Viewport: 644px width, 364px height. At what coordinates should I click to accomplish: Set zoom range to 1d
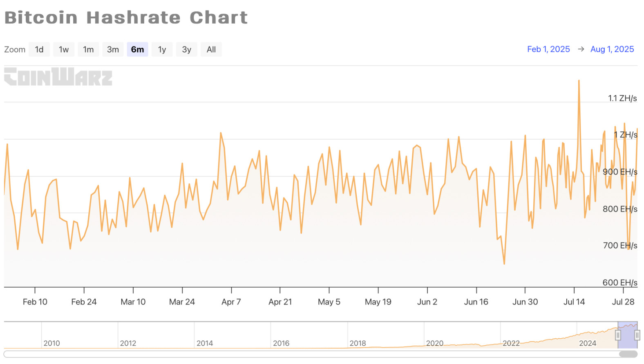[39, 49]
